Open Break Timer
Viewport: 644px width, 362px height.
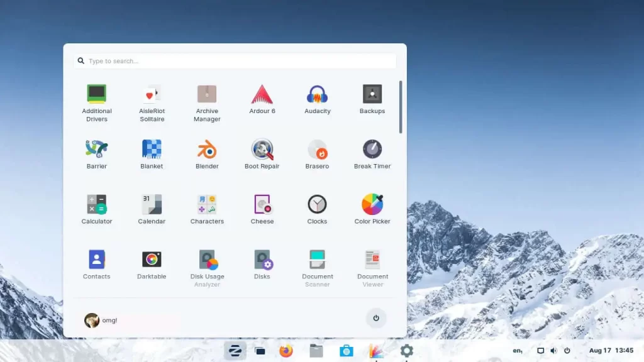[372, 155]
